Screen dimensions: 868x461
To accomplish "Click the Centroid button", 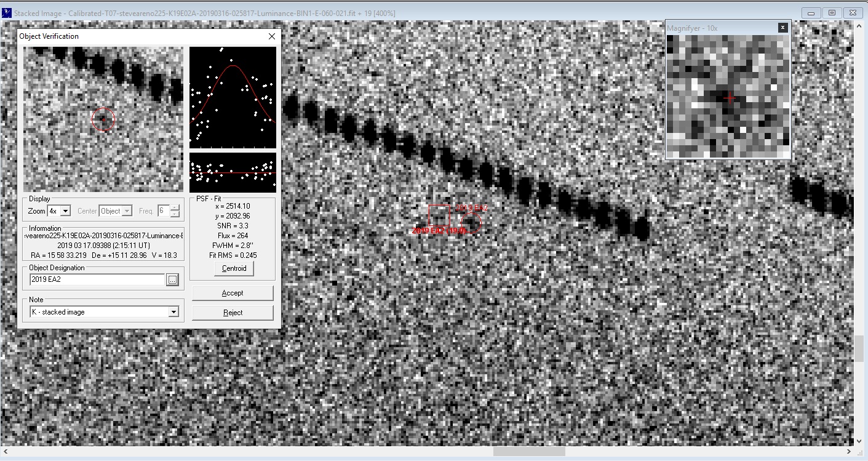I will (234, 268).
